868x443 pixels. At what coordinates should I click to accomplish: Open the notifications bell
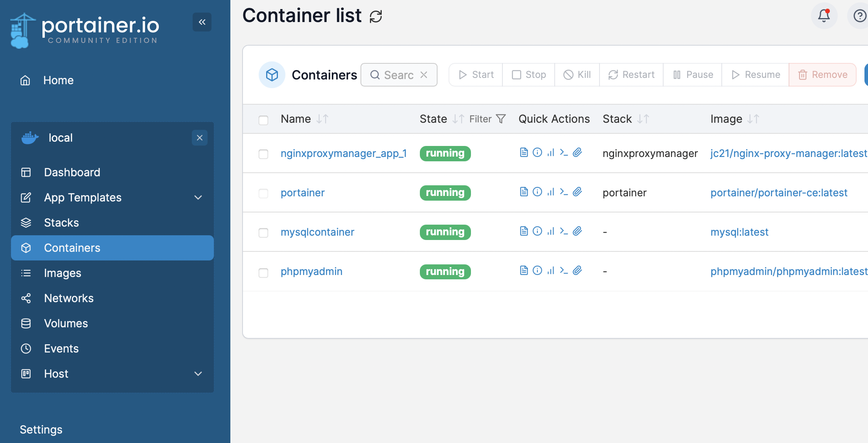coord(824,16)
